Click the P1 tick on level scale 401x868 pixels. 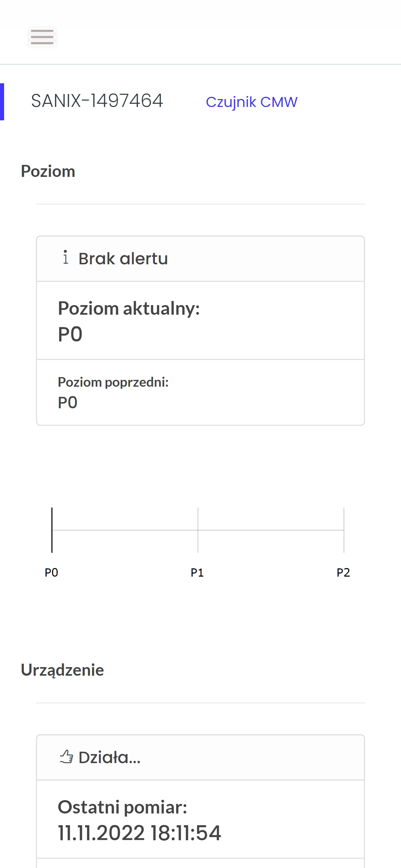(198, 530)
